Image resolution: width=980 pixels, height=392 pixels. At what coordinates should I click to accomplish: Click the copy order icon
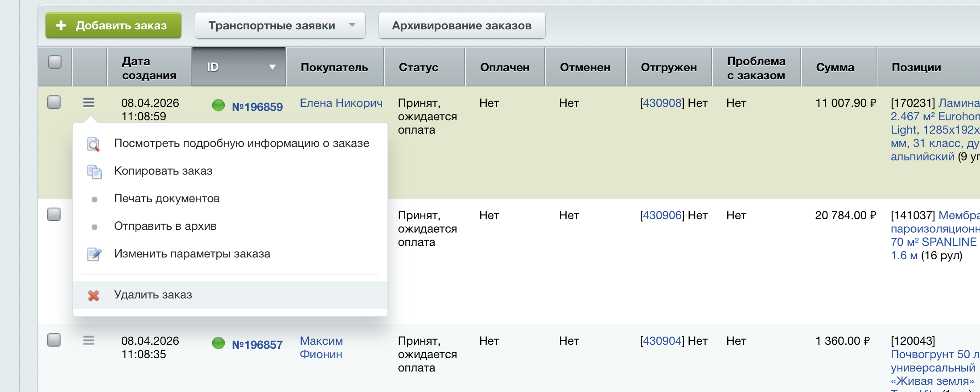click(94, 171)
